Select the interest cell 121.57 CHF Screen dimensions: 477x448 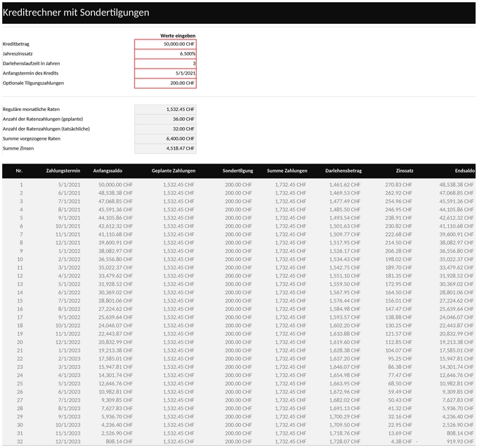pos(398,334)
